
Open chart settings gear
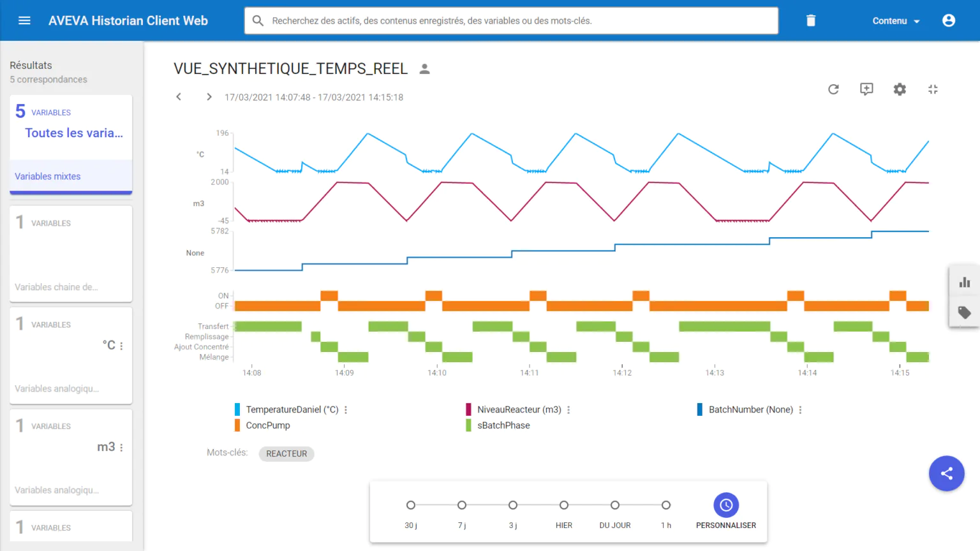(900, 89)
